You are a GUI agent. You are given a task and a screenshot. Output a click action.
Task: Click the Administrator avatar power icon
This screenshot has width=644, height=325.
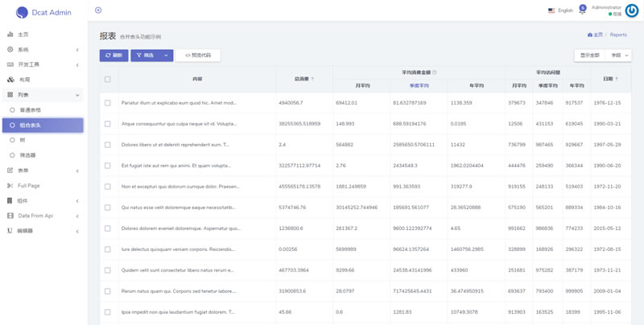coord(631,10)
